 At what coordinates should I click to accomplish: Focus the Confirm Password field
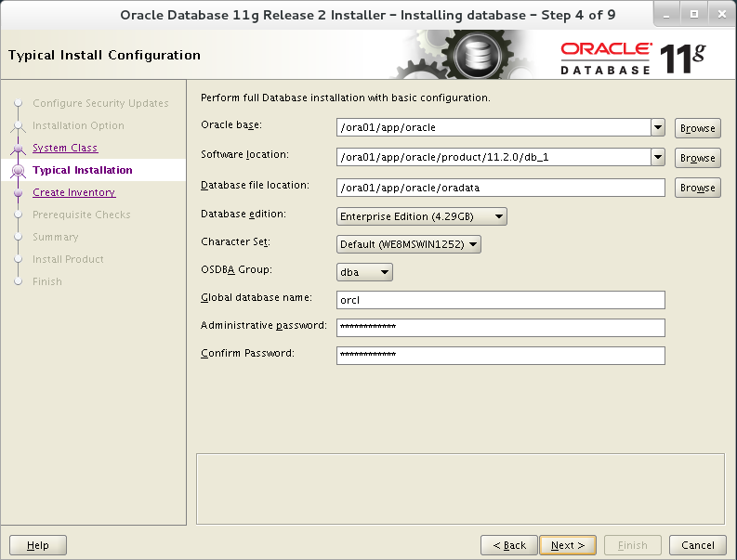point(500,355)
